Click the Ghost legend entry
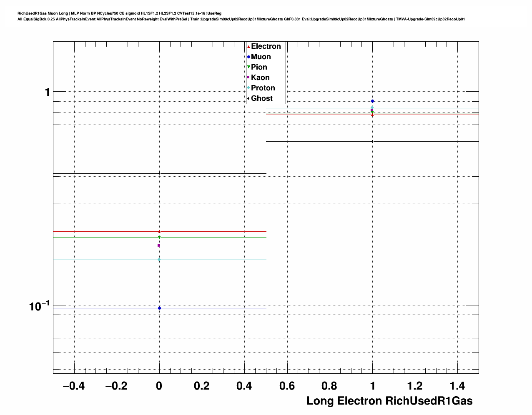 (260, 99)
